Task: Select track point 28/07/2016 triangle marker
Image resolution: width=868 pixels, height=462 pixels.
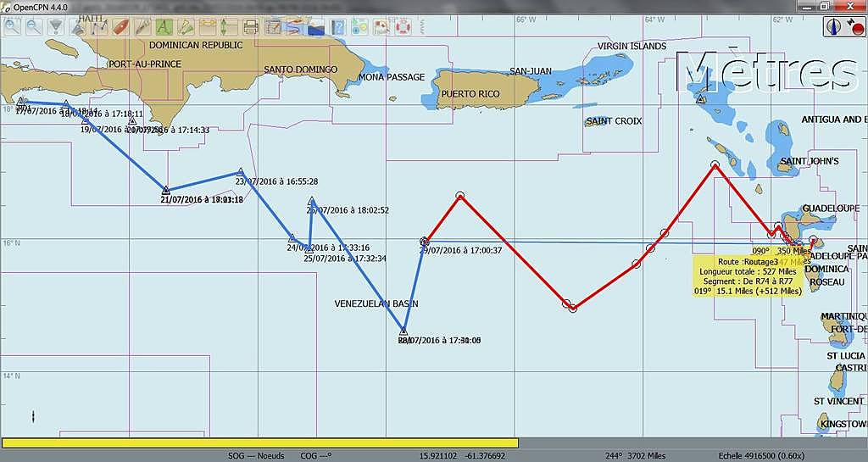Action: 403,331
